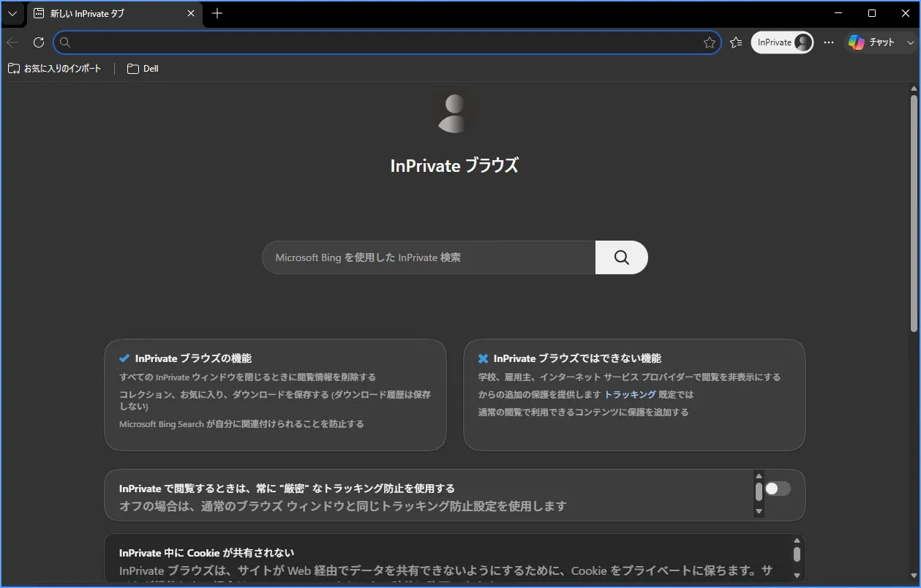
Task: Click the address bar search magnifier icon
Action: pos(65,42)
